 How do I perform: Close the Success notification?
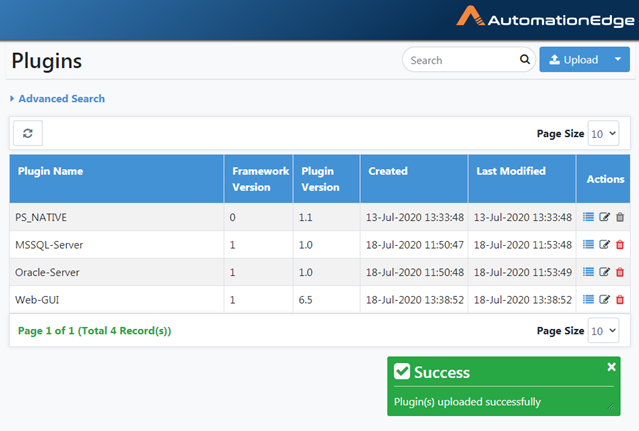(x=611, y=367)
